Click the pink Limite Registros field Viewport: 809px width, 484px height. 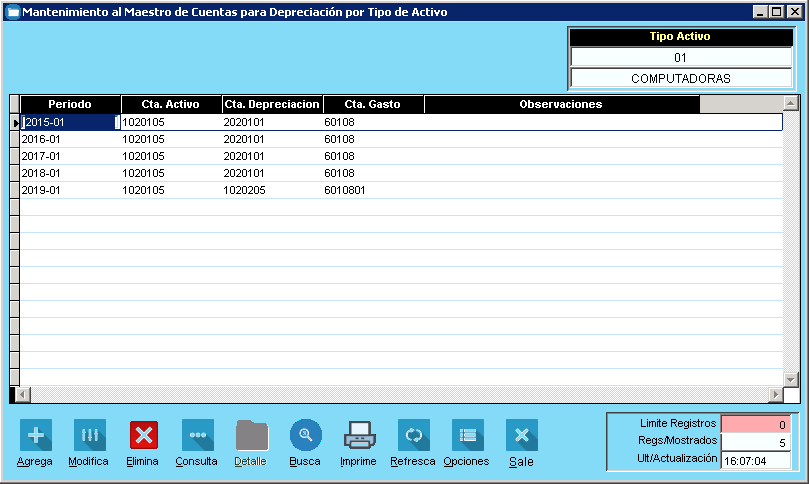click(x=756, y=424)
